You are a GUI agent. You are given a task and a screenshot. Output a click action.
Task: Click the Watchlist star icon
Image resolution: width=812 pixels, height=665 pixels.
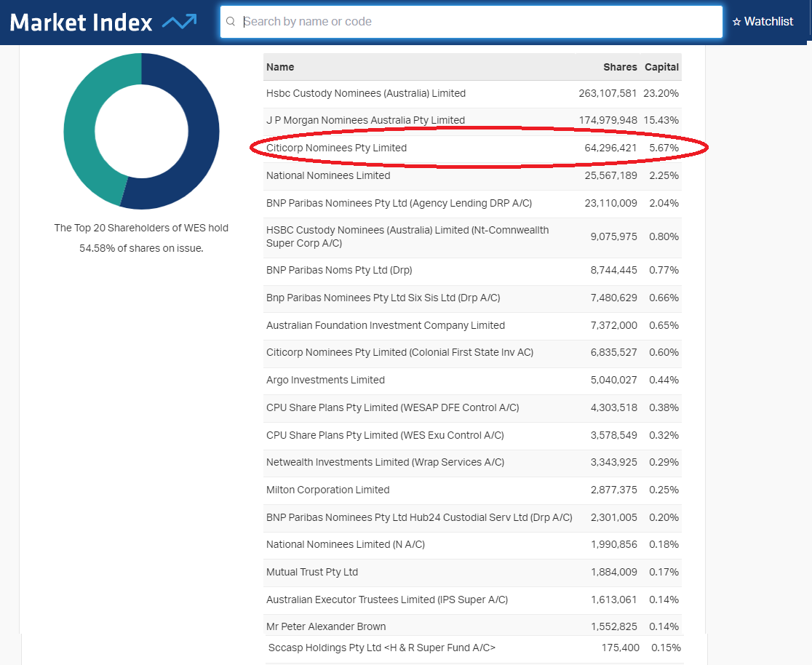click(736, 22)
